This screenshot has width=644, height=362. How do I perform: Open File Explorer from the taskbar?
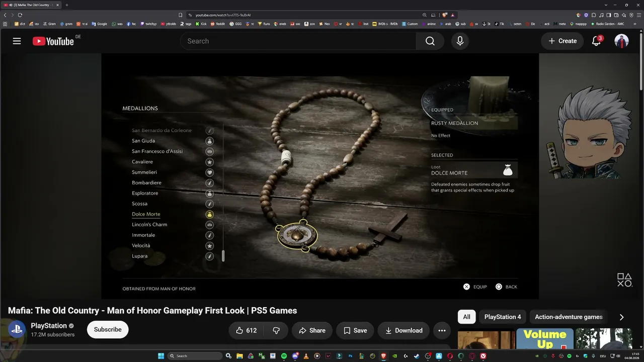tap(239, 356)
